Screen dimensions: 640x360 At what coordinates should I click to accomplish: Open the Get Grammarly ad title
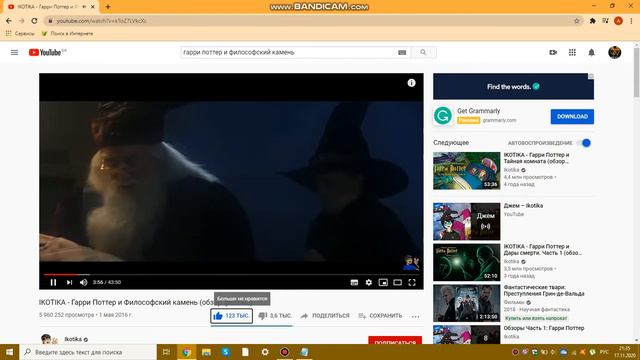[478, 111]
